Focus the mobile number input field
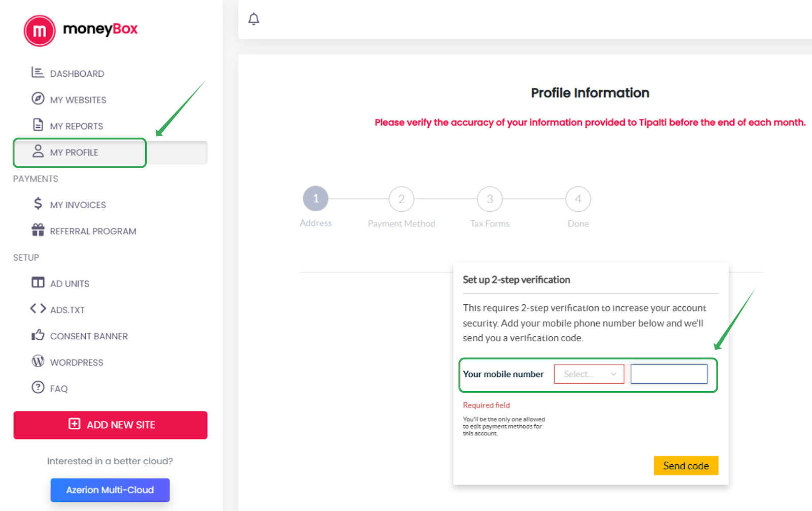 [669, 374]
